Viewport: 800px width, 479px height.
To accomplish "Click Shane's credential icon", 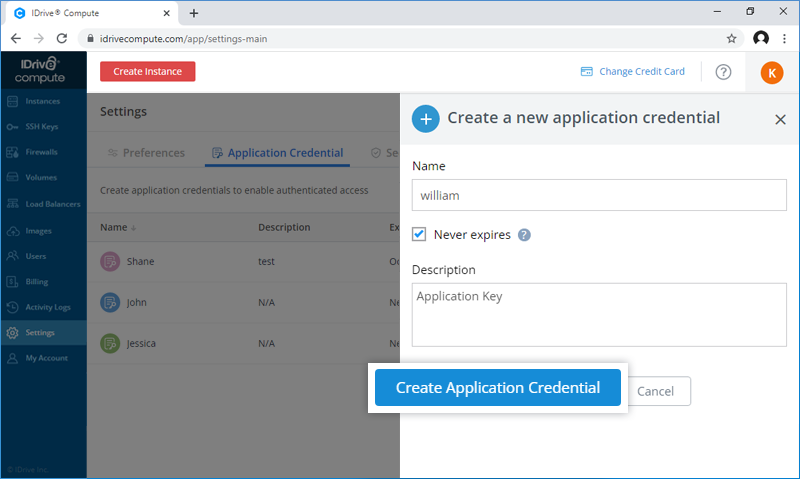I will pyautogui.click(x=110, y=261).
